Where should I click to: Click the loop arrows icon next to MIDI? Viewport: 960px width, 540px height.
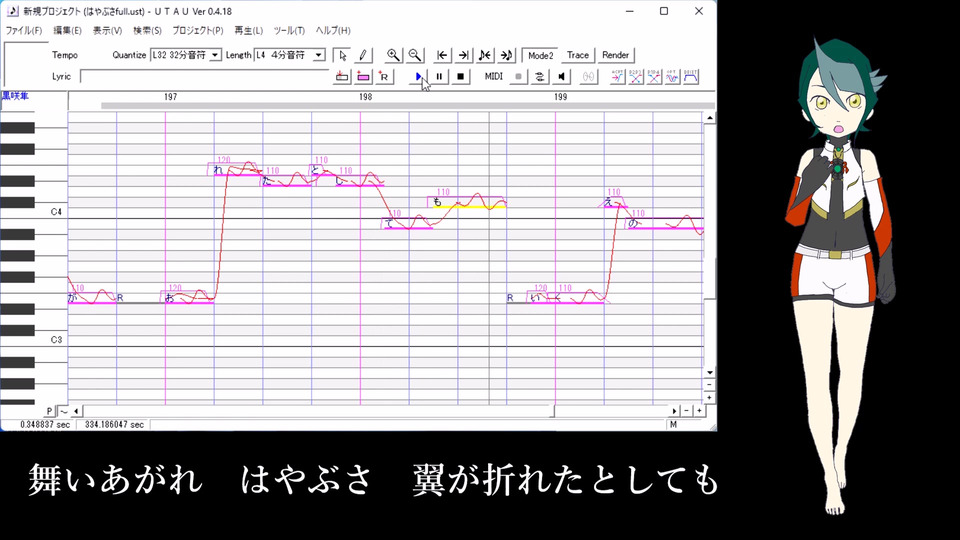coord(539,77)
